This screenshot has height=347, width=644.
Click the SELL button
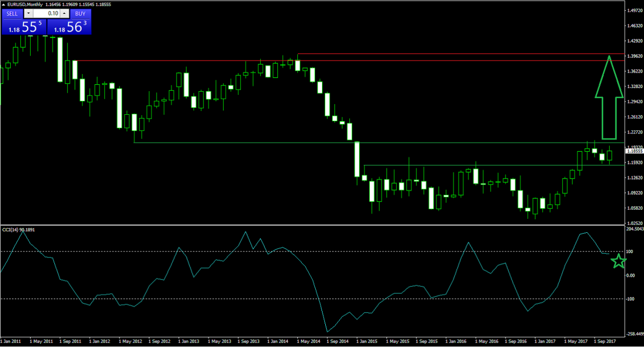12,13
